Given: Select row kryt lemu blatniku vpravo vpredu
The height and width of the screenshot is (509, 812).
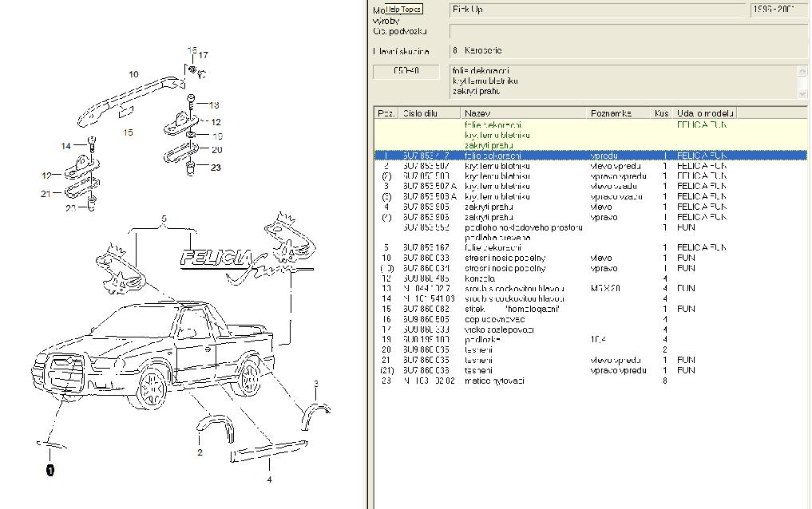Looking at the screenshot, I should pos(590,176).
